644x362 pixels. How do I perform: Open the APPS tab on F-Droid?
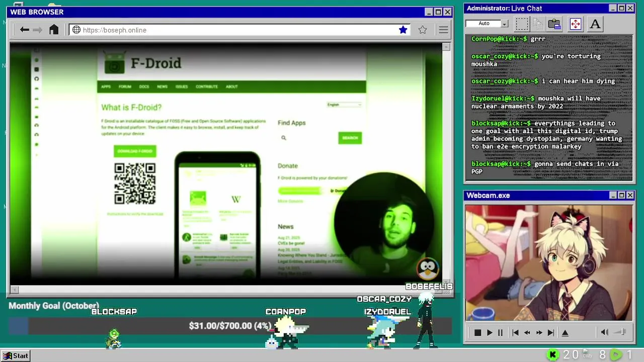pos(106,86)
